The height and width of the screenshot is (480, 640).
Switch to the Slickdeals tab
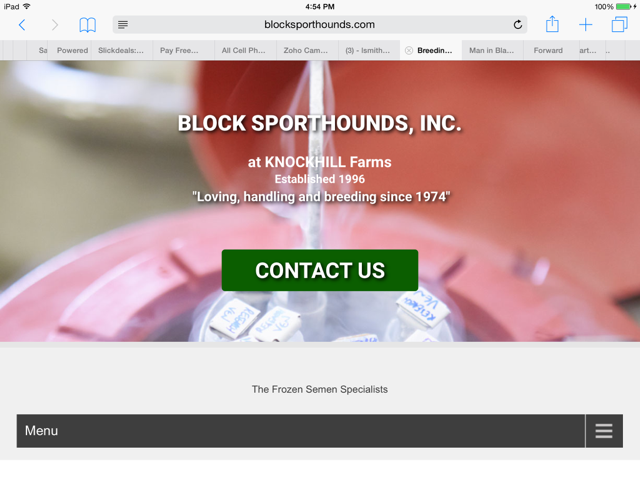pyautogui.click(x=121, y=51)
